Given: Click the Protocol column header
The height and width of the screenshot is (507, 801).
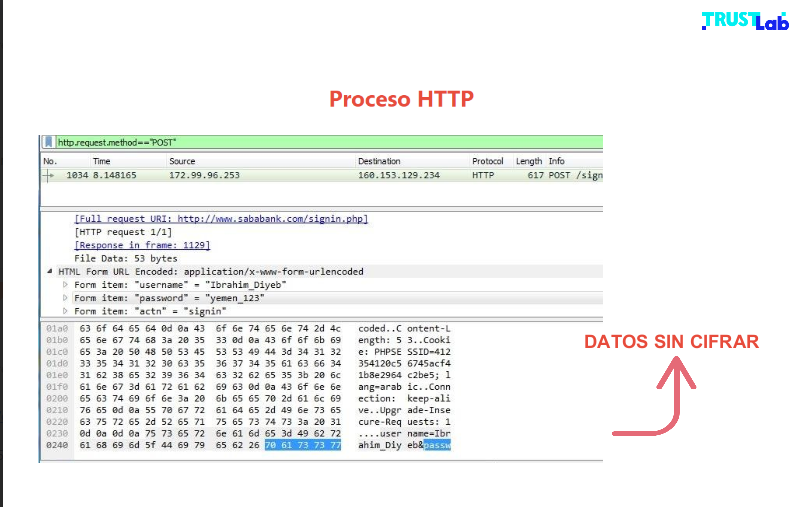Looking at the screenshot, I should pos(488,161).
